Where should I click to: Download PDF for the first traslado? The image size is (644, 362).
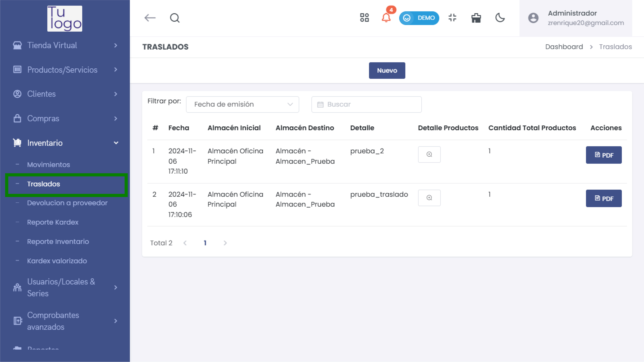(x=603, y=155)
